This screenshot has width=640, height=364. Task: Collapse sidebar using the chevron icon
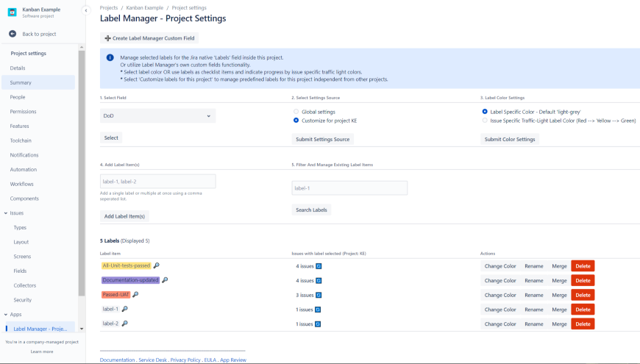click(85, 10)
